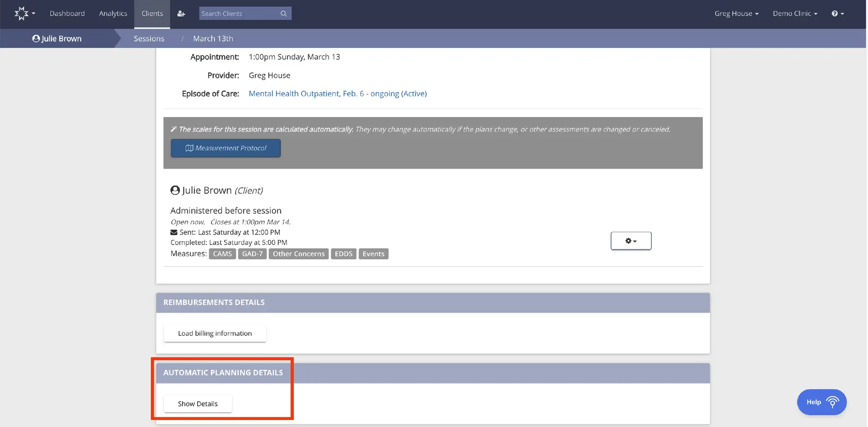Go to the Dashboard tab
Image resolution: width=868 pixels, height=427 pixels.
point(67,14)
